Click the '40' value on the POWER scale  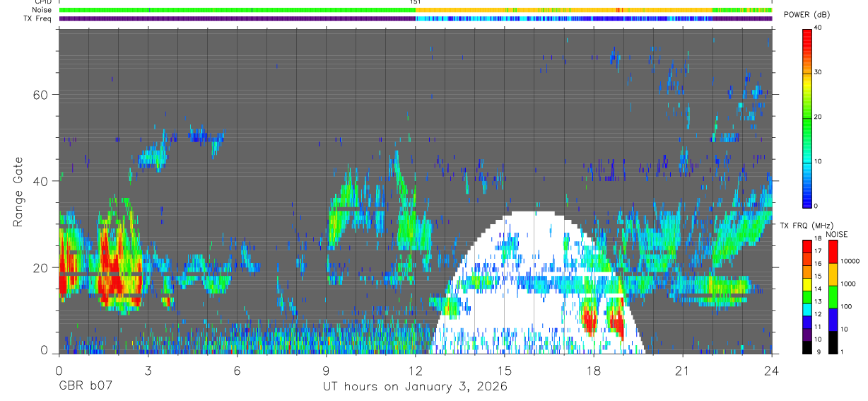tap(818, 28)
